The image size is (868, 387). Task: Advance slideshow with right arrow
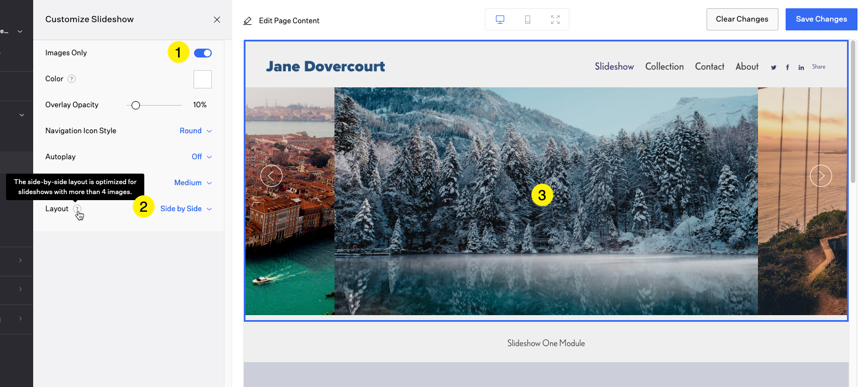[820, 176]
